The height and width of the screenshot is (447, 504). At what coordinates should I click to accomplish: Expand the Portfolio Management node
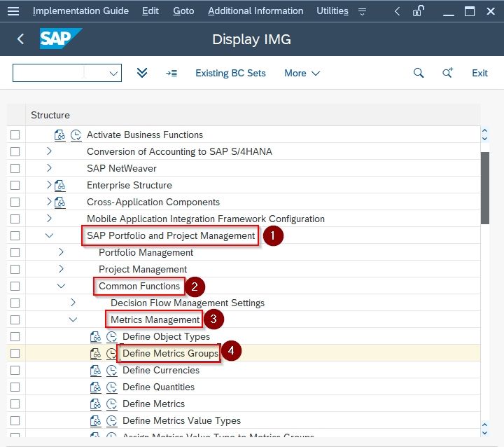tap(61, 252)
